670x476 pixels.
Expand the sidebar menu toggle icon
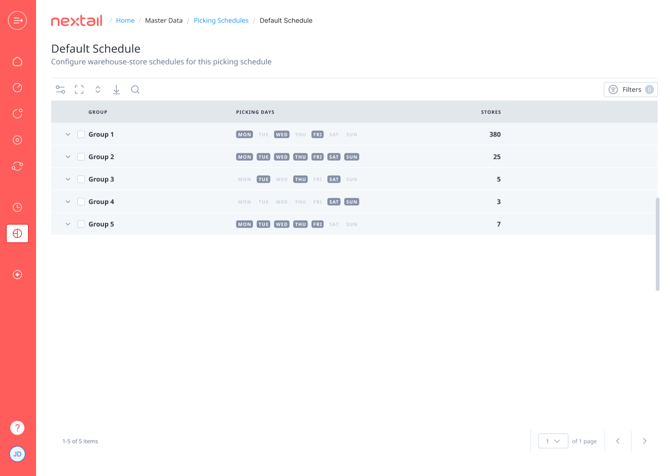click(x=18, y=21)
